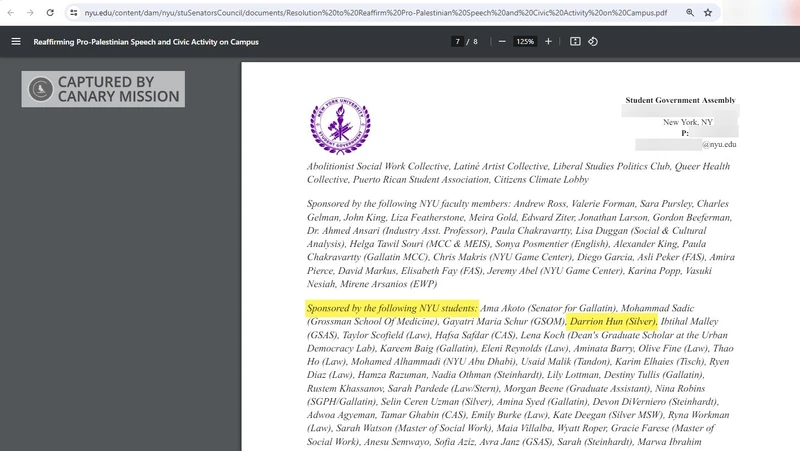Click the zoom out minus button
The image size is (800, 451).
pos(498,41)
